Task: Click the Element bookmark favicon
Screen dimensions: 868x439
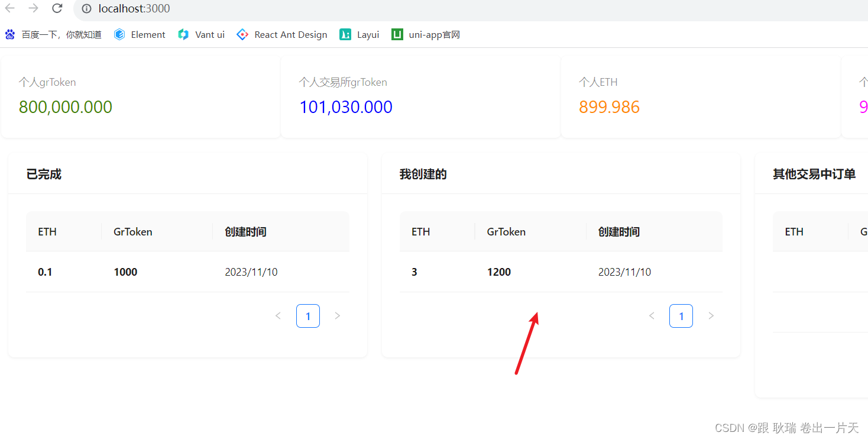Action: point(119,35)
